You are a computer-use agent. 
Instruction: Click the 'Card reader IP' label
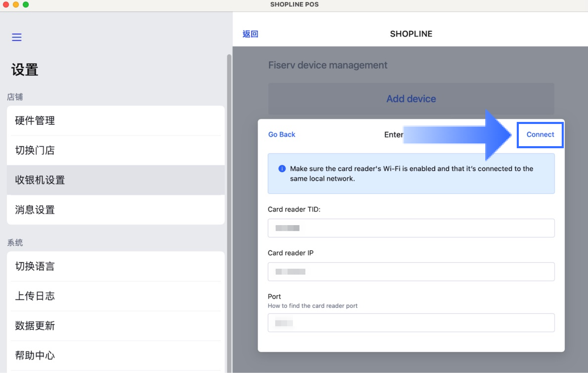coord(291,253)
